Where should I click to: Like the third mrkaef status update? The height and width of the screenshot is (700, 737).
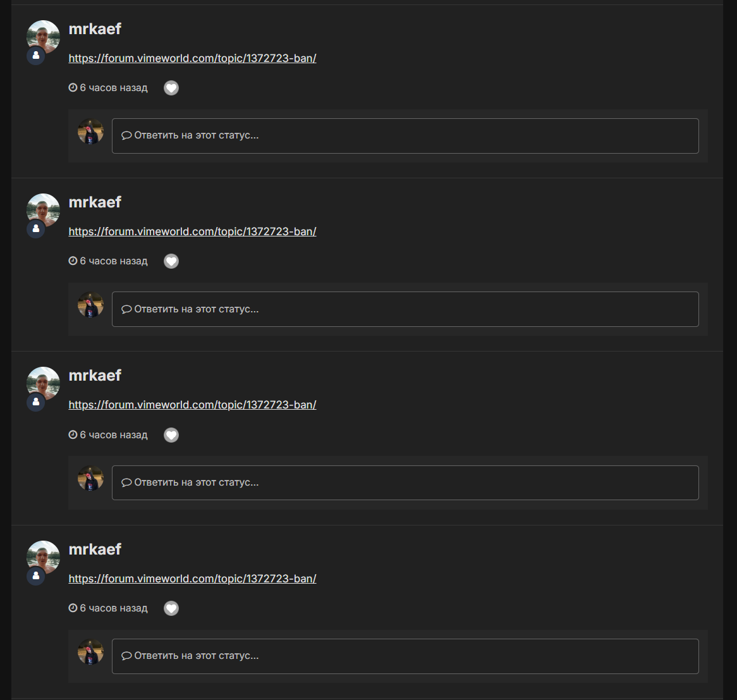pyautogui.click(x=171, y=435)
